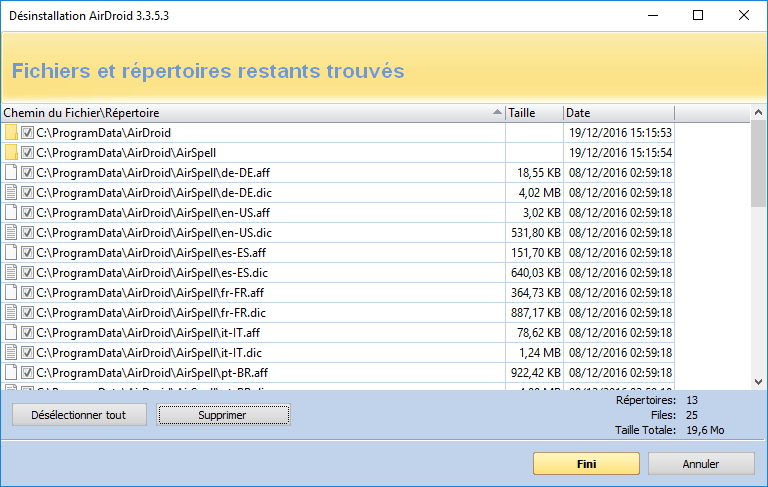The height and width of the screenshot is (487, 768).
Task: Click date 19/12/2016 15:15:53
Action: pos(620,132)
